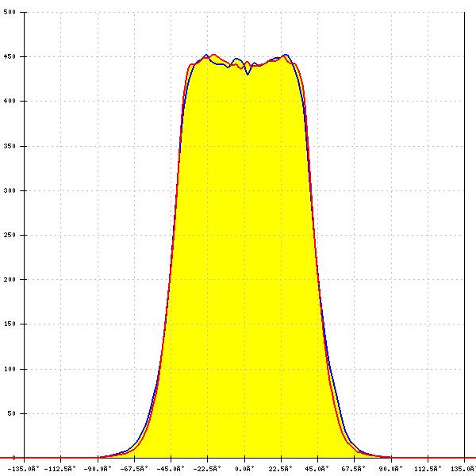This screenshot has width=476, height=476.
Task: Click the 150 label on the vertical axis
Action: pyautogui.click(x=10, y=324)
